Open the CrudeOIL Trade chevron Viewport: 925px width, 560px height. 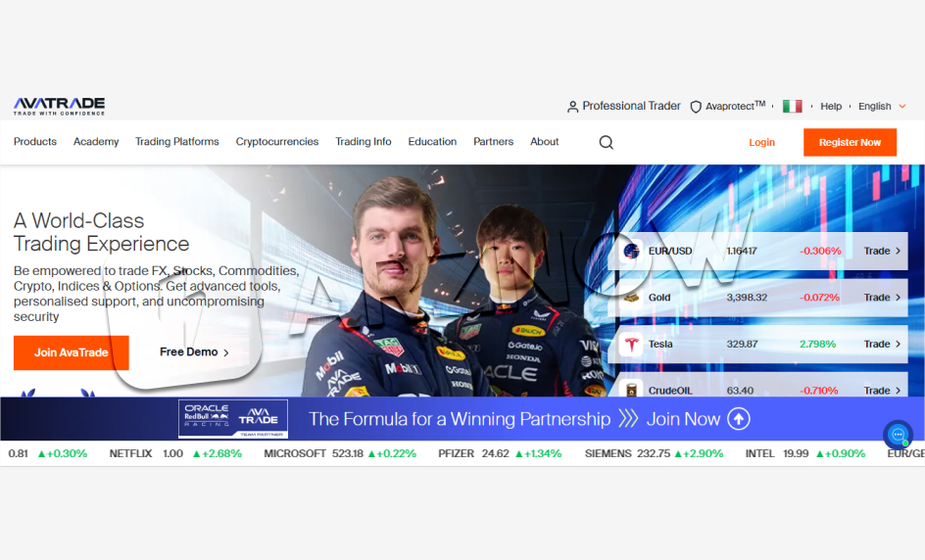(898, 391)
